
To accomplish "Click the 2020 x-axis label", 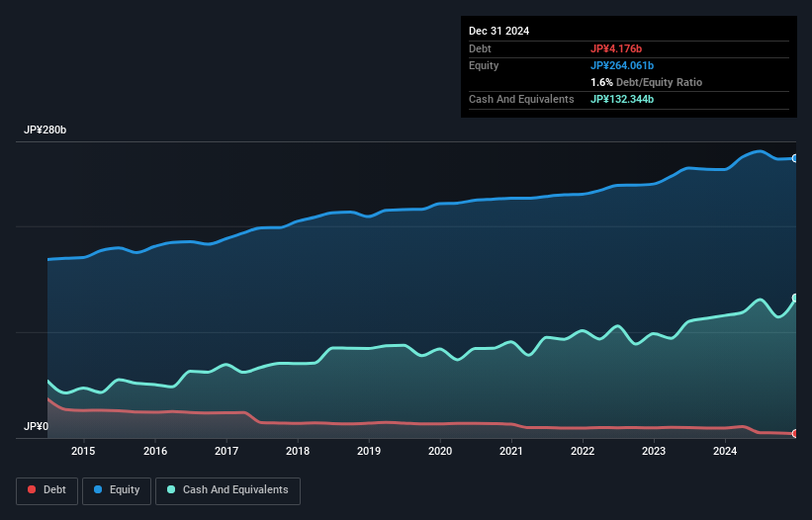I will click(440, 451).
